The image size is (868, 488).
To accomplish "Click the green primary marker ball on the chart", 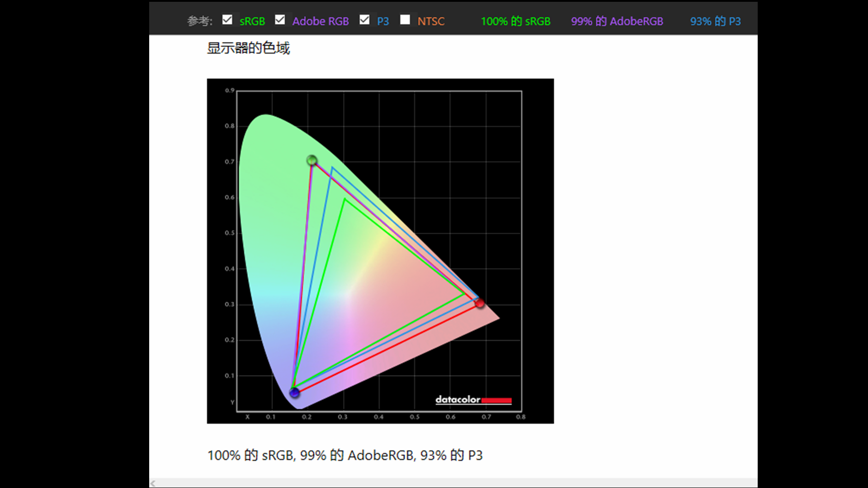I will (x=311, y=160).
